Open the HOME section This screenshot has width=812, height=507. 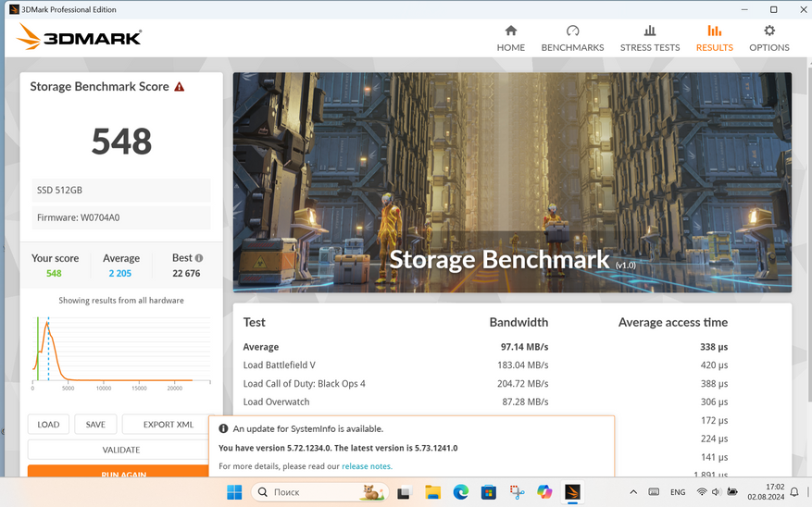pyautogui.click(x=510, y=39)
